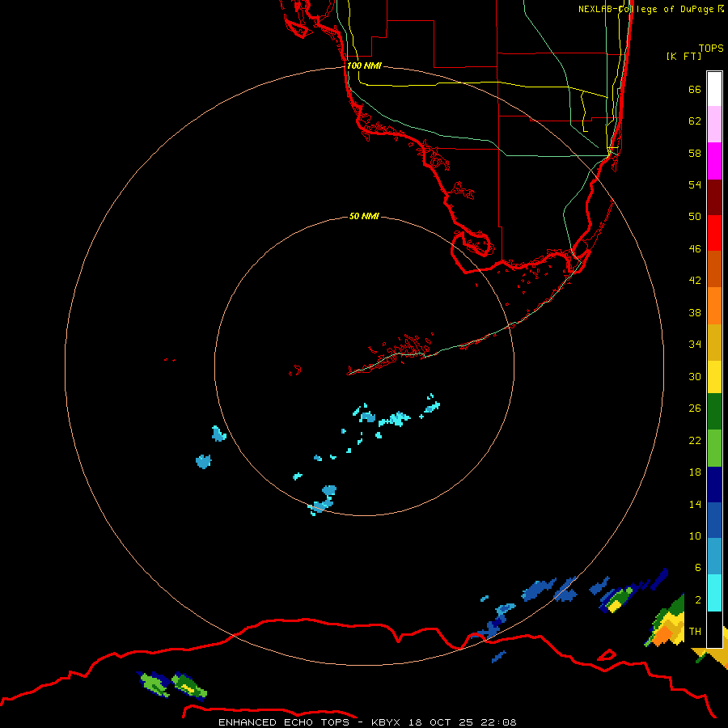Click the 'ENHANCED ECHO TOPS' product title
This screenshot has height=728, width=728.
[284, 722]
